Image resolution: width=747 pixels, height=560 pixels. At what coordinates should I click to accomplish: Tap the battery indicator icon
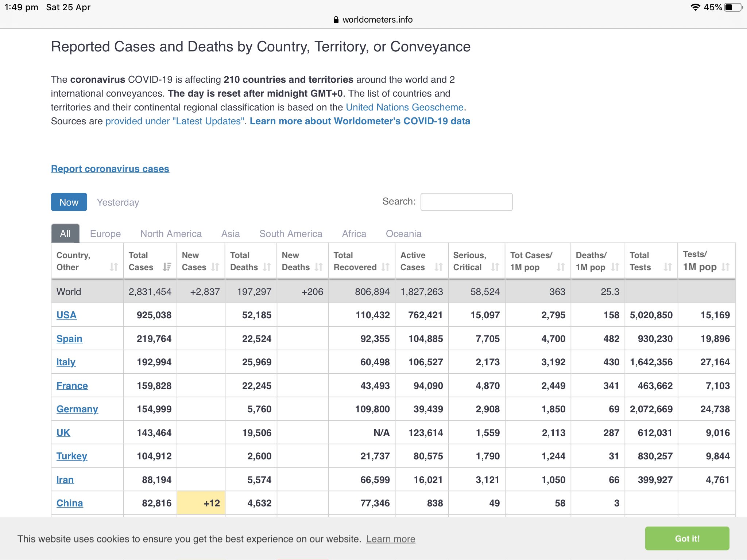point(734,7)
